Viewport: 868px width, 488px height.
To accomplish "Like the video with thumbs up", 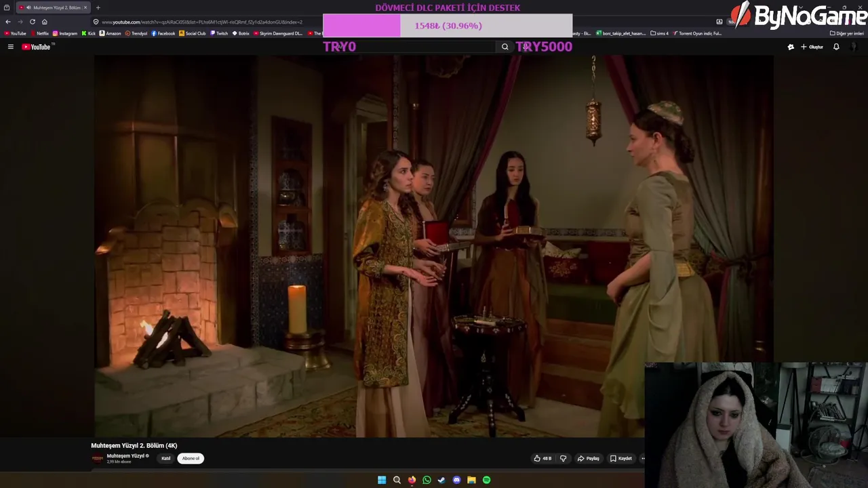I will pyautogui.click(x=542, y=458).
